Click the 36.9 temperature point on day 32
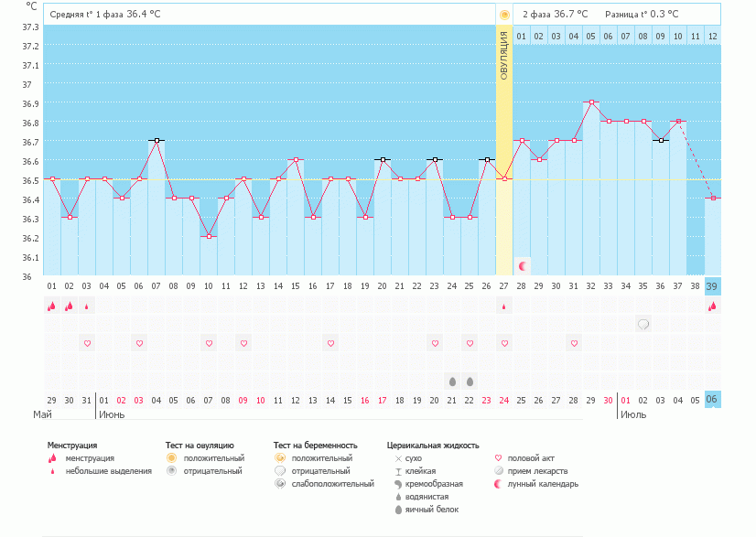The height and width of the screenshot is (537, 756). tap(592, 102)
